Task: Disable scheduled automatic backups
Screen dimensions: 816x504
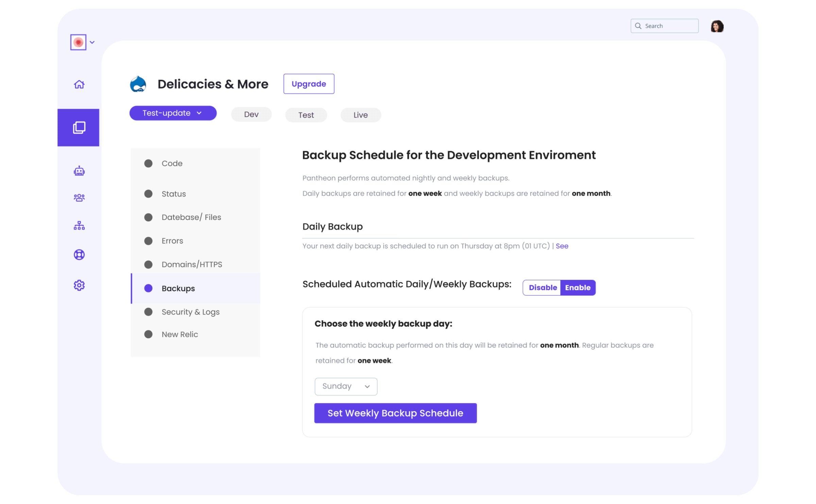Action: click(x=542, y=288)
